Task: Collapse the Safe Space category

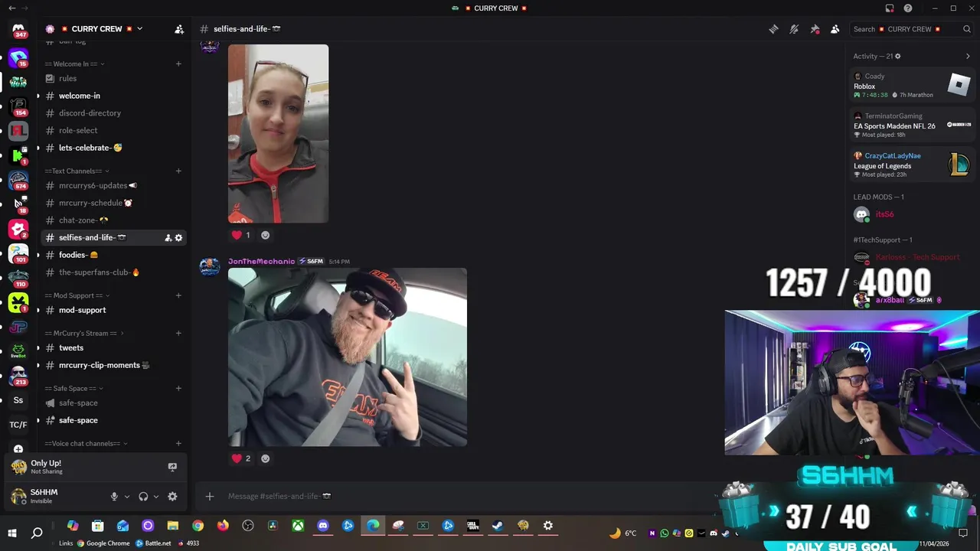Action: (74, 389)
